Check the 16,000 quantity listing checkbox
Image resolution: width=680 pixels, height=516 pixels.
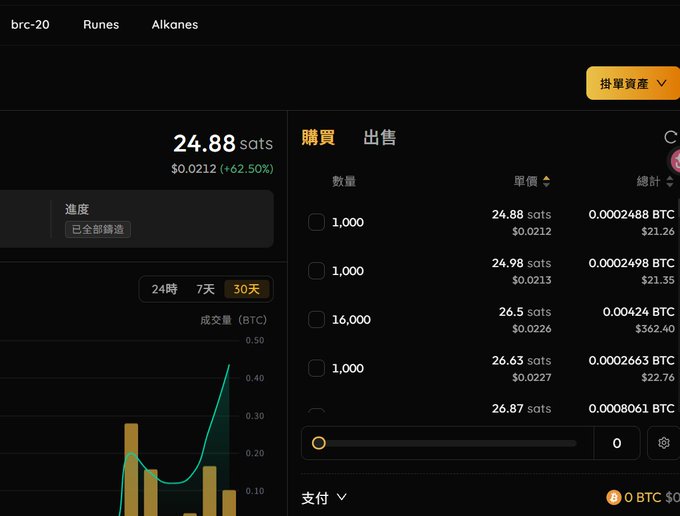pyautogui.click(x=316, y=319)
